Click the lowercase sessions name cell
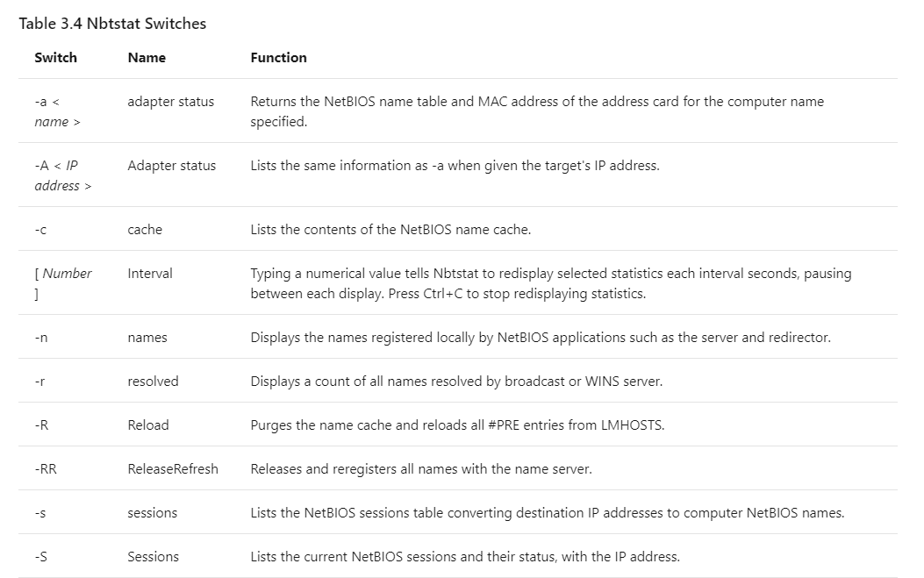The width and height of the screenshot is (924, 578). 152,513
